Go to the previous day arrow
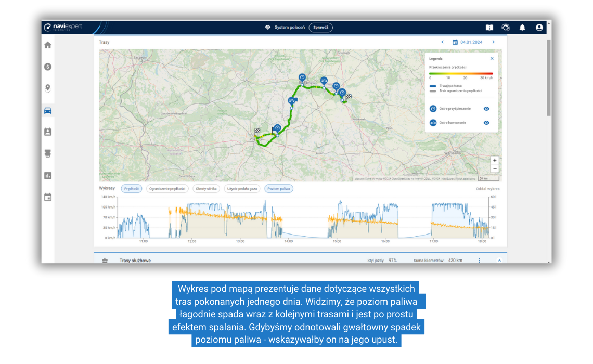 coord(442,42)
